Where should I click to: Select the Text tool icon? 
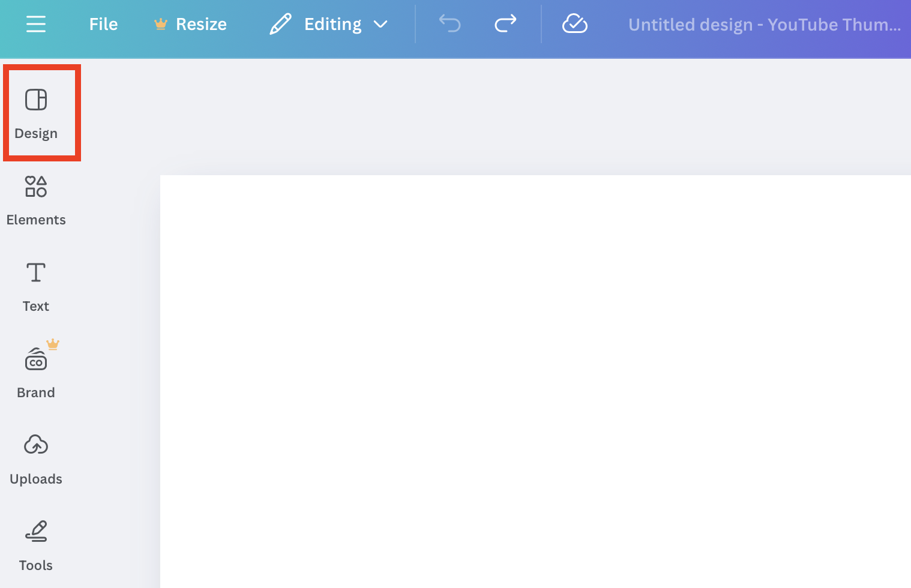pos(36,273)
